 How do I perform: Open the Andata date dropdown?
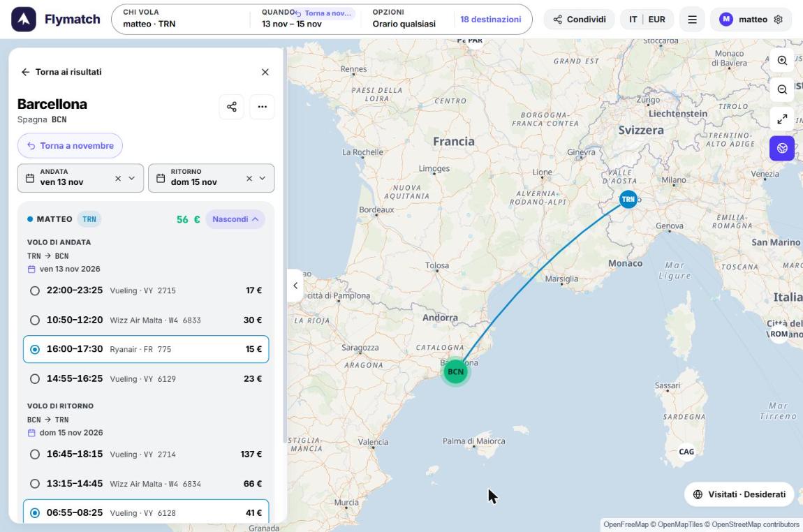[x=131, y=178]
